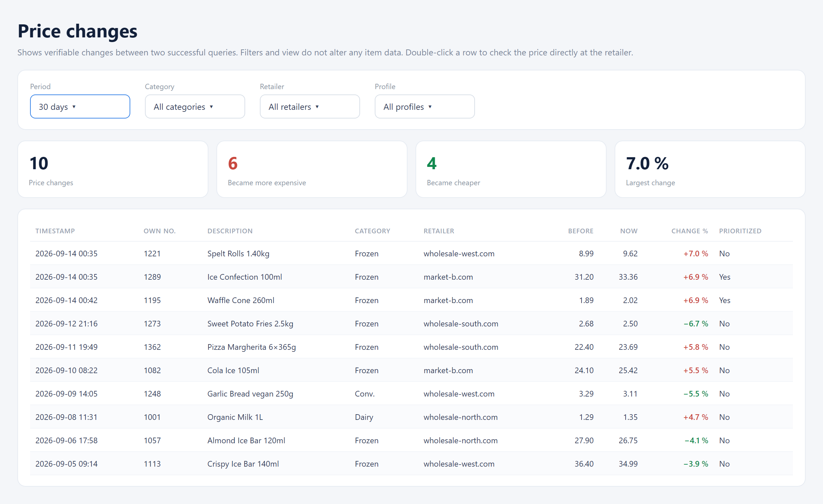Open the All profiles dropdown

point(425,106)
